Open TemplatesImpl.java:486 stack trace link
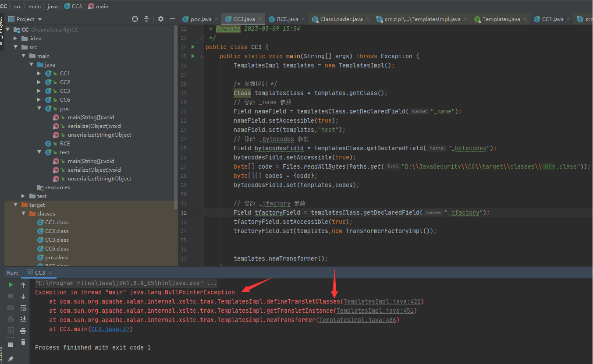 pyautogui.click(x=357, y=320)
